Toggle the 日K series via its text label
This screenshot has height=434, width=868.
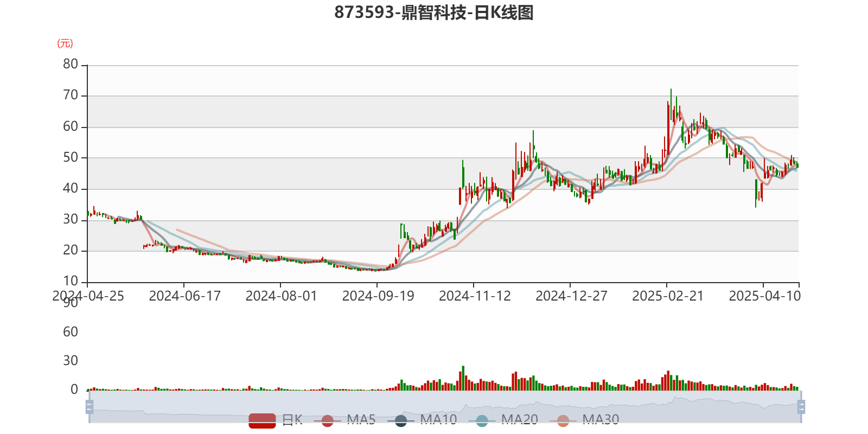(292, 419)
